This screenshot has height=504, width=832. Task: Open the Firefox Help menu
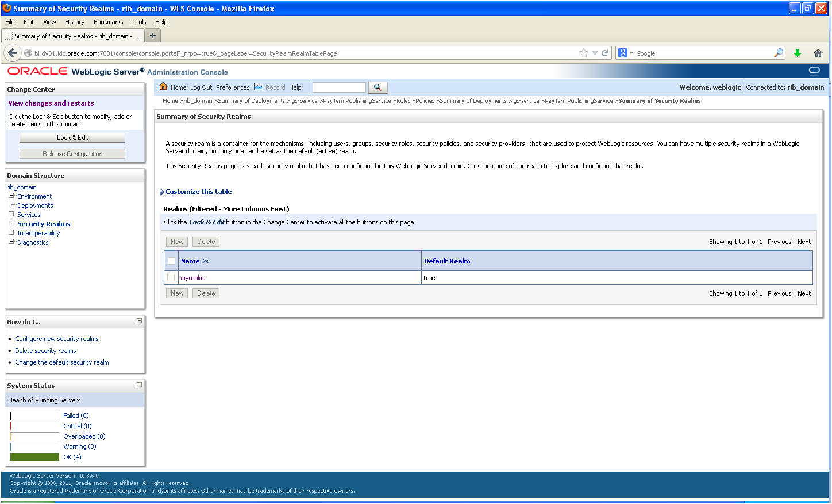point(161,22)
